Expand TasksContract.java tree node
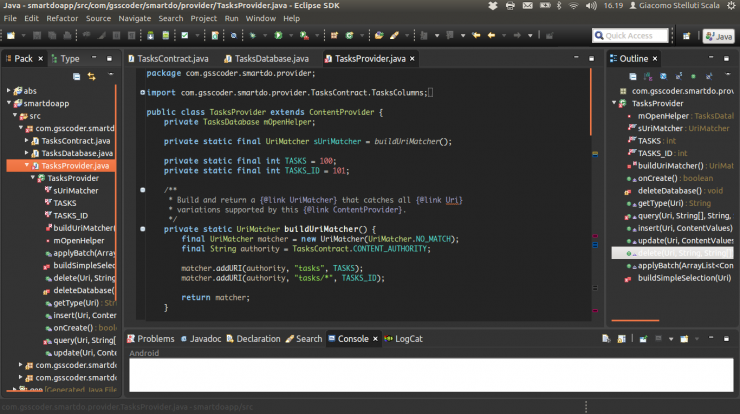This screenshot has width=740, height=414. 26,140
